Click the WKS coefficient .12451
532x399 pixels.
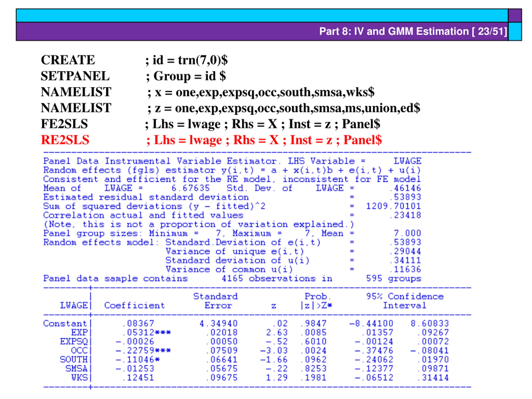click(138, 378)
